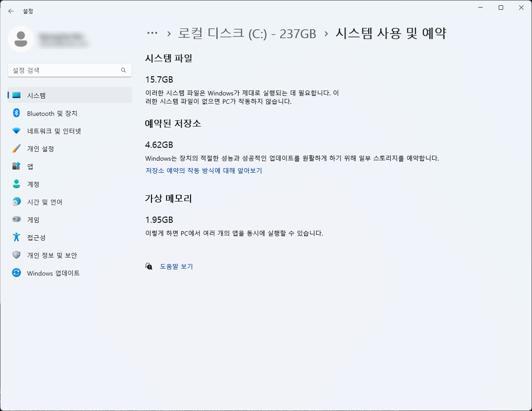Navigate to 시간 및 언어

click(x=70, y=202)
